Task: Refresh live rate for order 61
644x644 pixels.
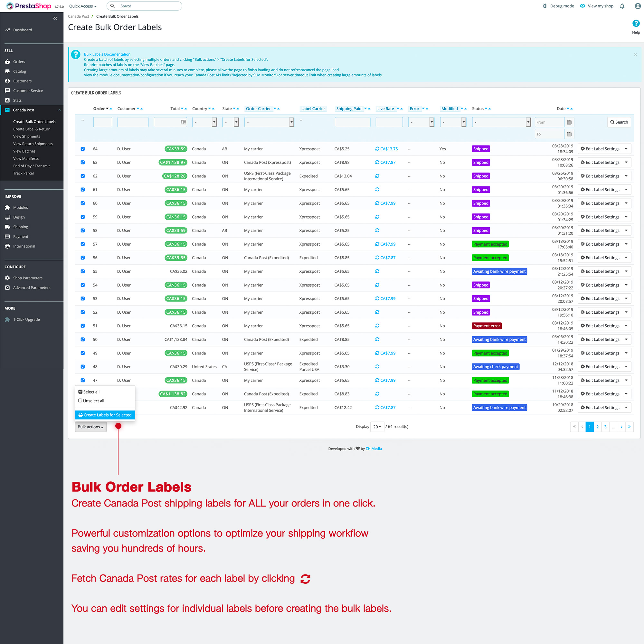Action: pyautogui.click(x=377, y=189)
